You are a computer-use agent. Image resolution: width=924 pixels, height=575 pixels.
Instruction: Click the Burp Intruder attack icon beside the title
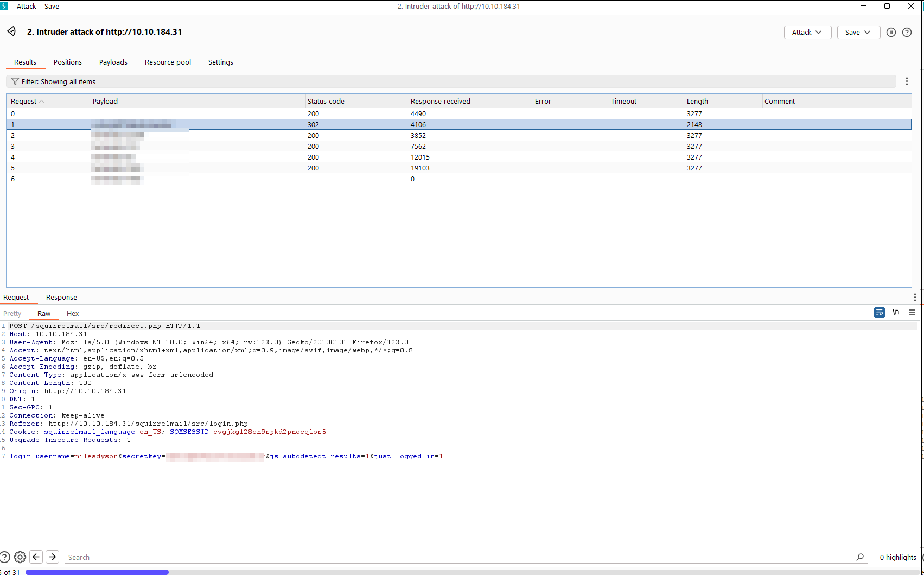pos(11,31)
